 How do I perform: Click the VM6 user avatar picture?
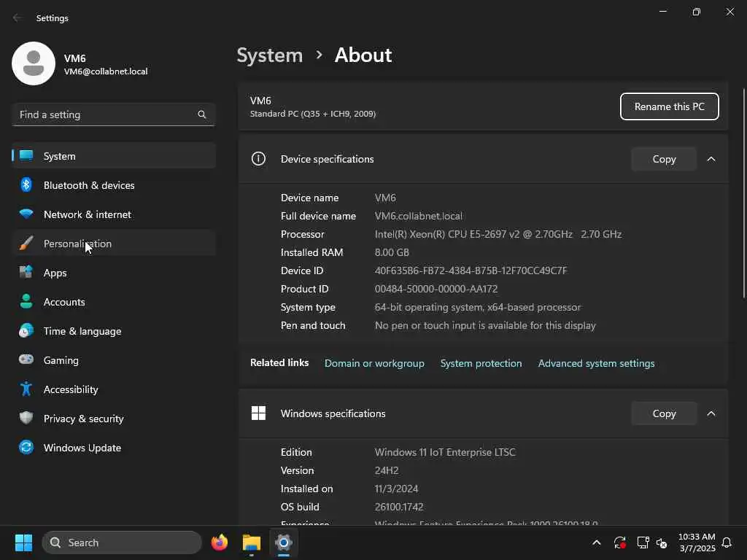click(34, 63)
